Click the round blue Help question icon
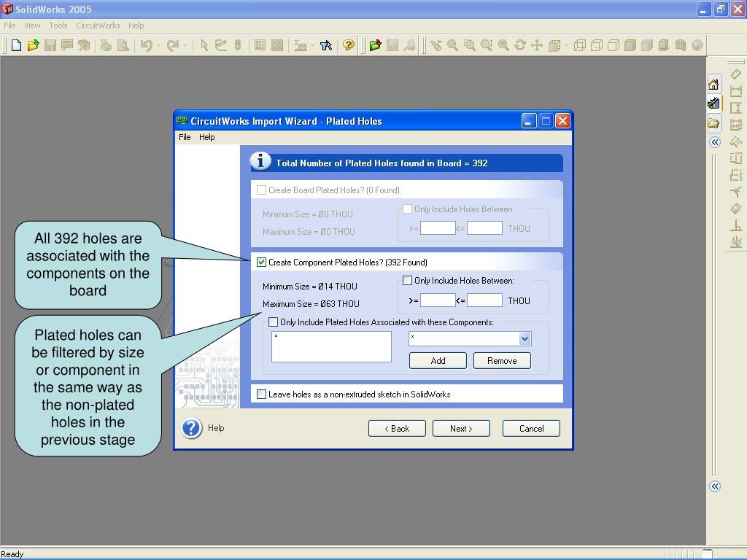The height and width of the screenshot is (560, 747). [x=192, y=428]
